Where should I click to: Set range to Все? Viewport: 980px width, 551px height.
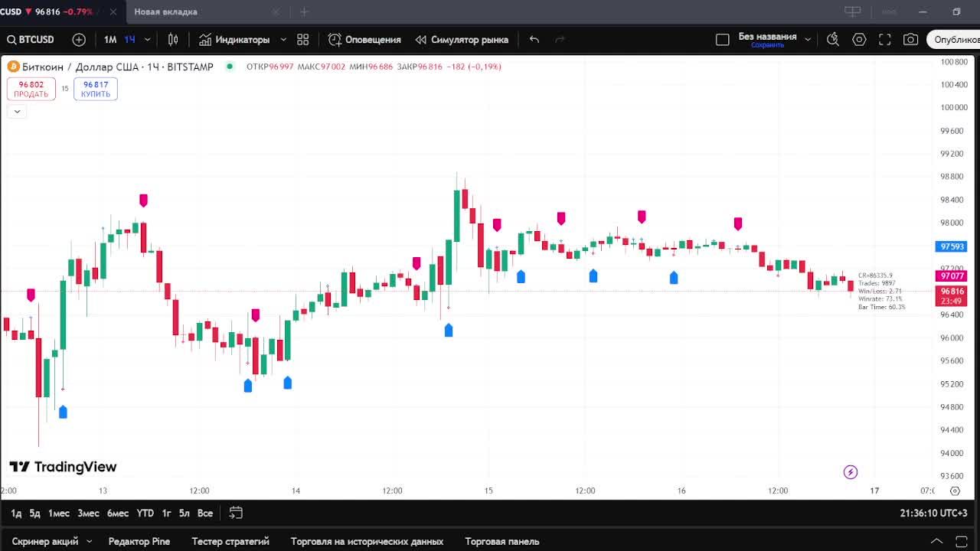point(205,513)
